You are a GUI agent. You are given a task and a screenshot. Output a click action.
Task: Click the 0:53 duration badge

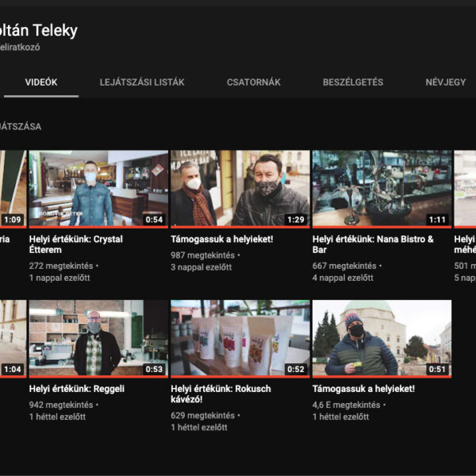click(154, 369)
